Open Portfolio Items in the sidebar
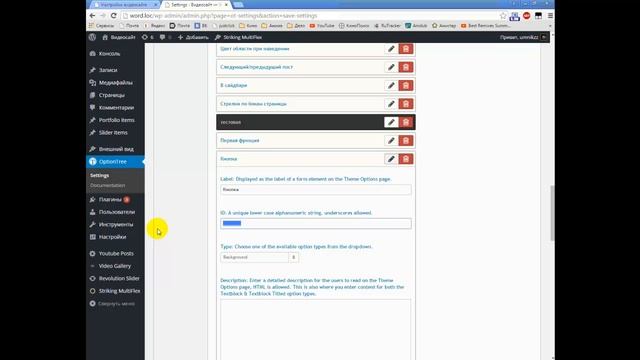 pos(115,120)
